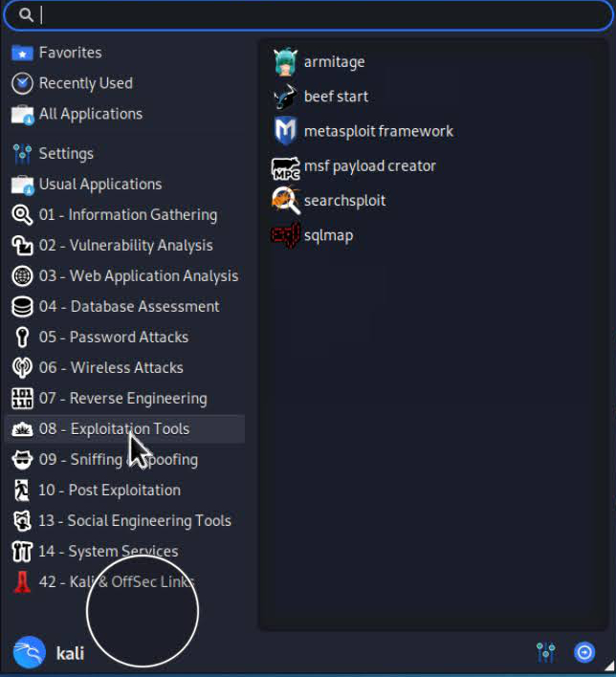Viewport: 616px width, 677px height.
Task: Click the menu resize grip corner
Action: click(x=609, y=666)
